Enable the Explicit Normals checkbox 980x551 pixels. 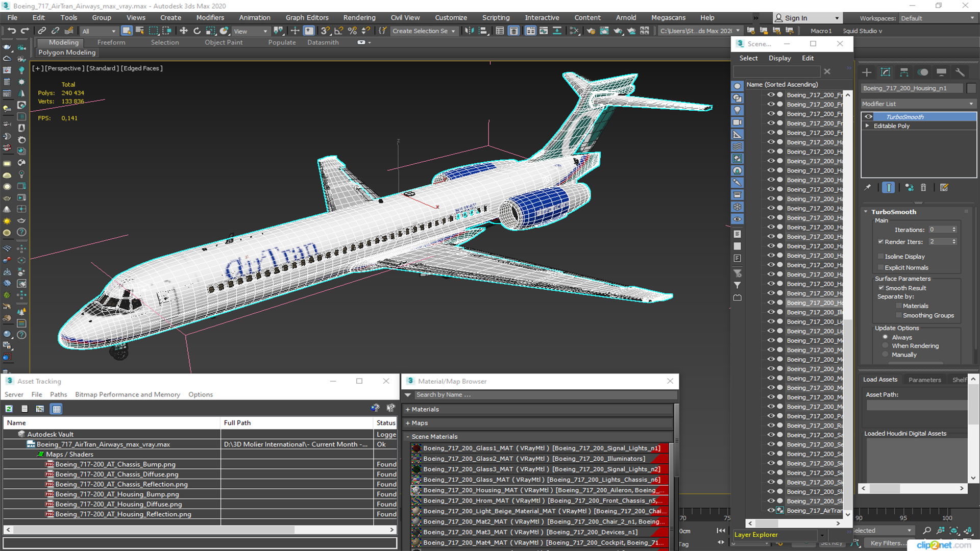pyautogui.click(x=880, y=268)
